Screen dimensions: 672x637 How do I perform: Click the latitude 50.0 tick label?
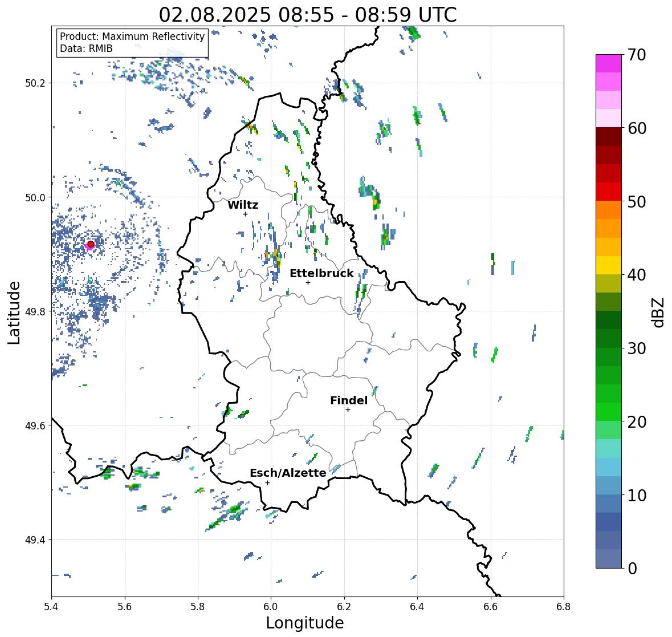35,198
